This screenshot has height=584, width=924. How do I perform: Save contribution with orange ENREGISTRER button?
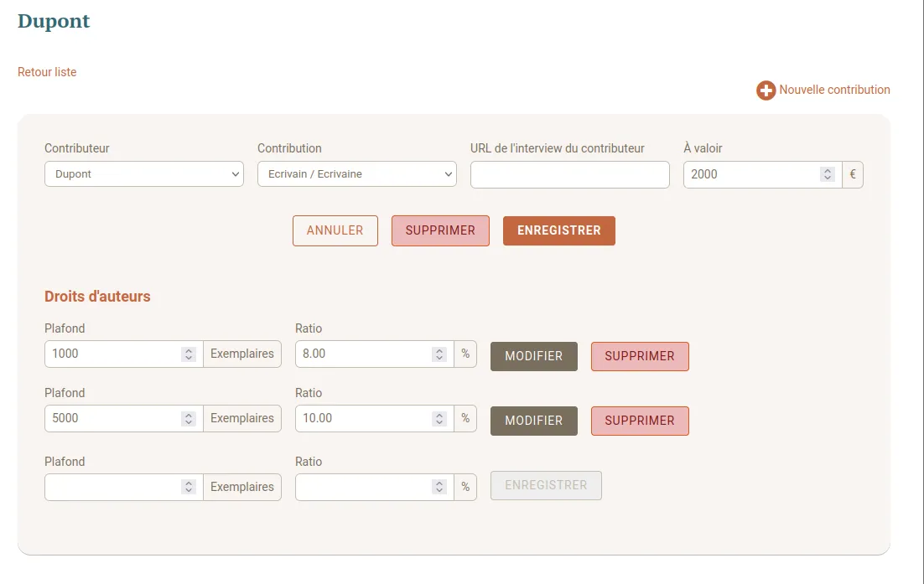558,230
